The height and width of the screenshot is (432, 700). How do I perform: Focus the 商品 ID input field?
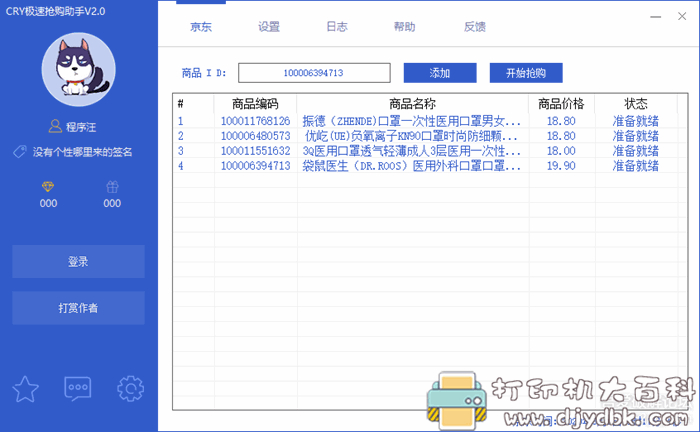tap(314, 73)
